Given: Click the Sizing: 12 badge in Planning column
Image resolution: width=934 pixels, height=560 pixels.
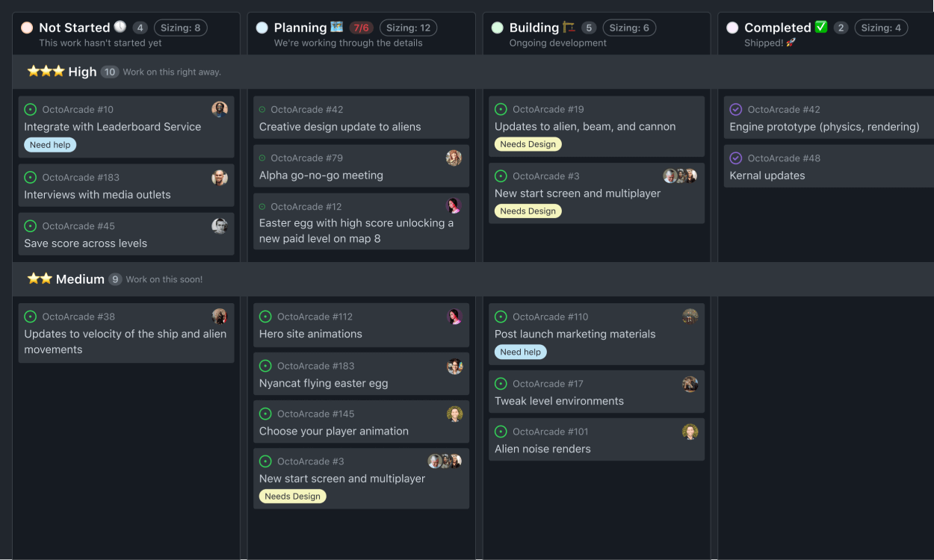Looking at the screenshot, I should tap(408, 27).
